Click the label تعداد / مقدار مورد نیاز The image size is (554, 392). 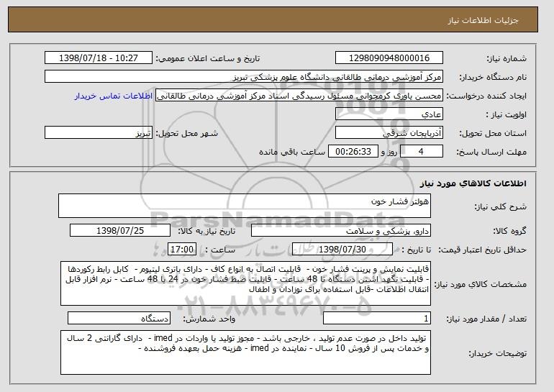tap(486, 319)
